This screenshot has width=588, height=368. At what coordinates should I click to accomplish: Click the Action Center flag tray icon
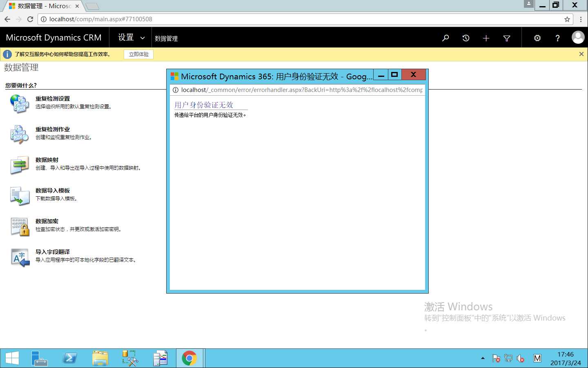point(496,359)
